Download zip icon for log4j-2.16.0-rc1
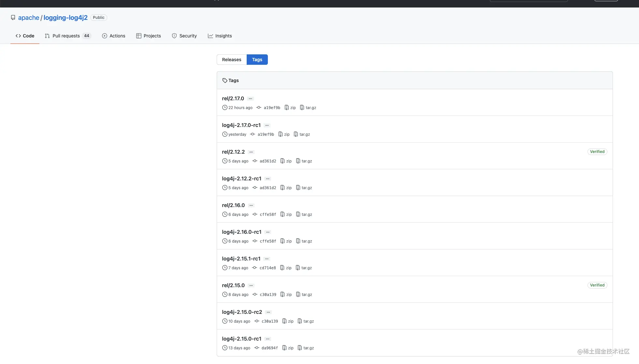Image resolution: width=639 pixels, height=364 pixels. coord(283,241)
